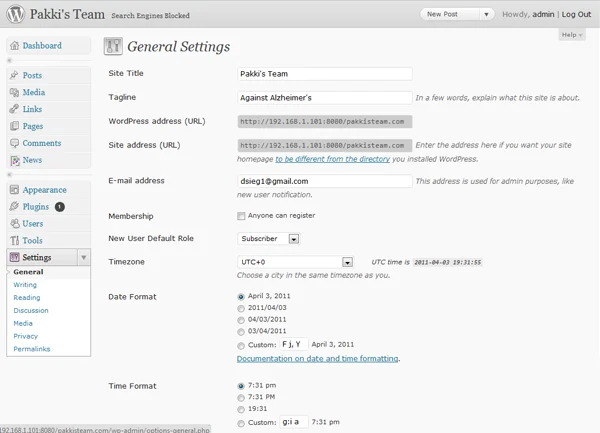Click the Pages document icon
Viewport: 600px width, 433px height.
click(x=14, y=126)
